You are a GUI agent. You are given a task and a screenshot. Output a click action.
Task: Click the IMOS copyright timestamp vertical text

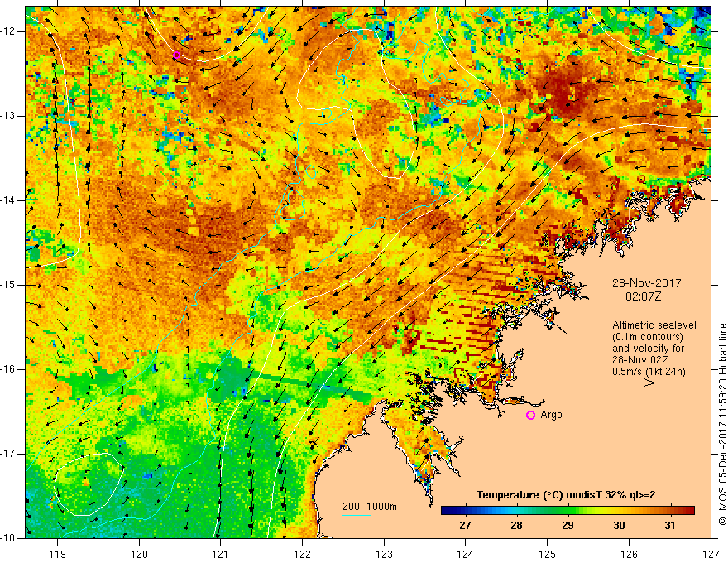(x=722, y=424)
